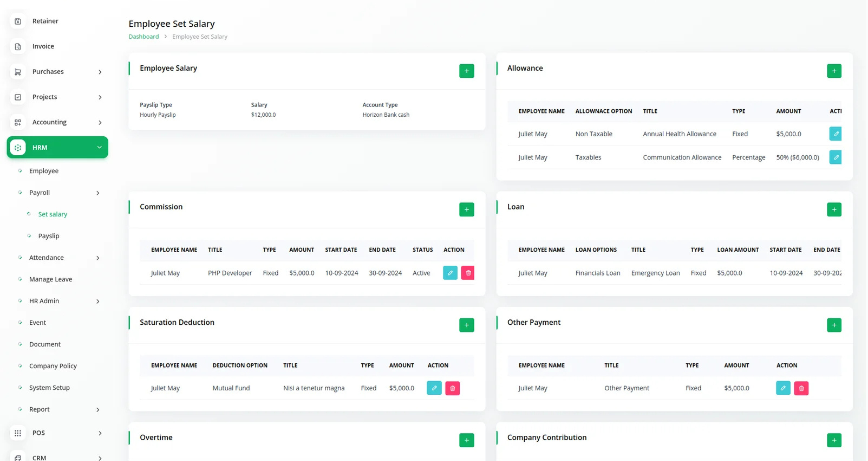The image size is (868, 461).
Task: Click the add button in Employee Salary card
Action: [466, 71]
